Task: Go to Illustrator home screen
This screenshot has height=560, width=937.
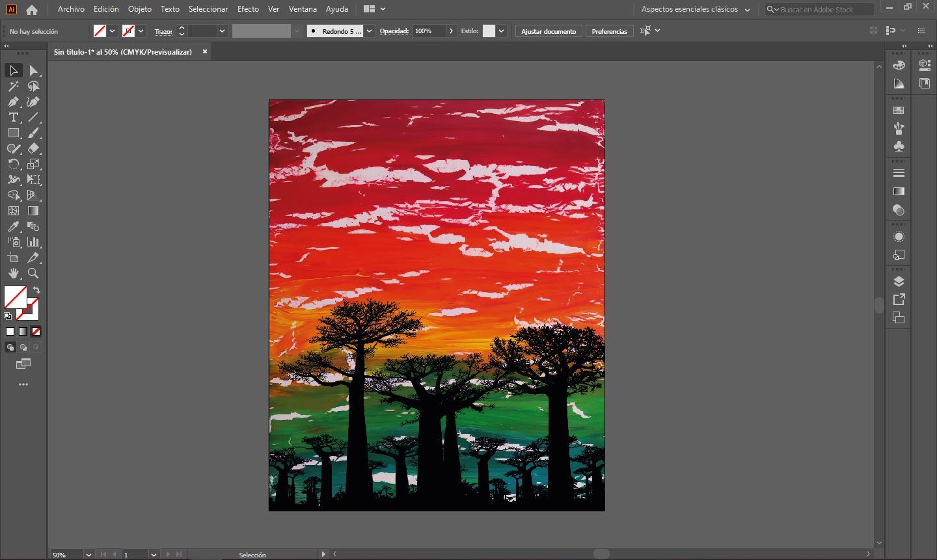Action: [31, 9]
